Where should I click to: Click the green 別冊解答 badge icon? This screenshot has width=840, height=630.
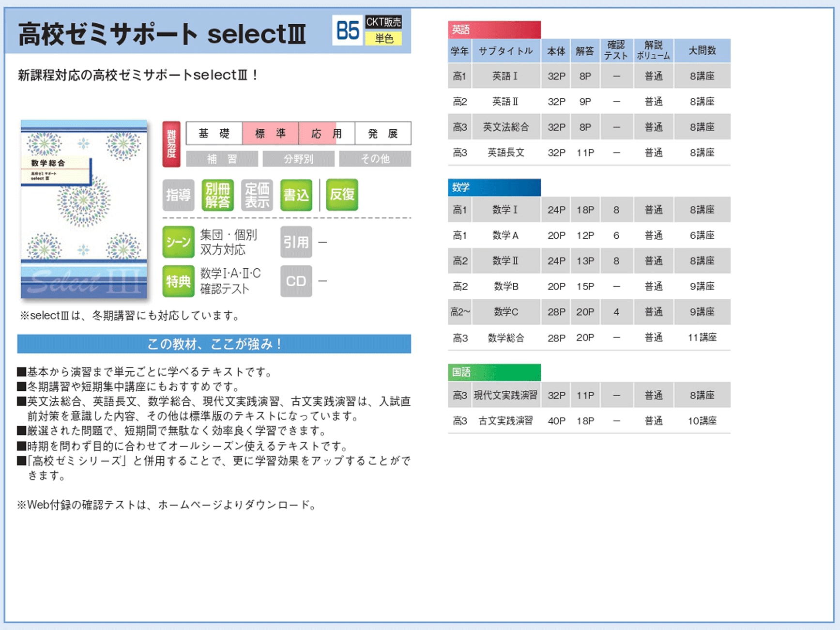tap(217, 195)
